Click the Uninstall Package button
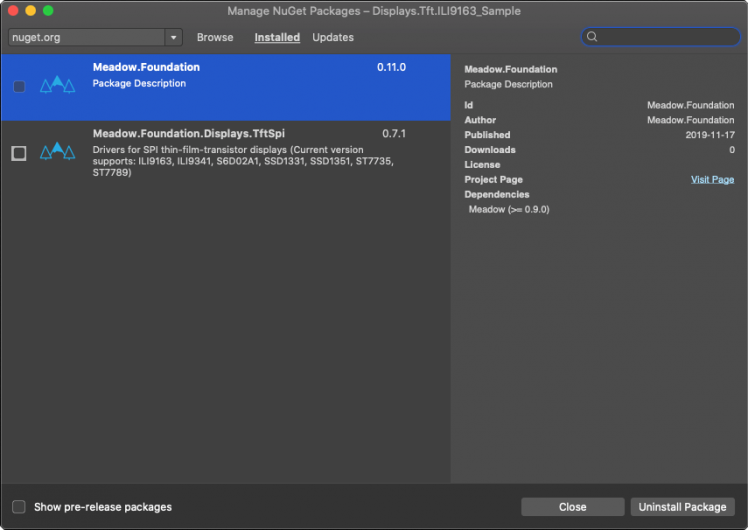Viewport: 748px width, 530px height. pos(683,507)
